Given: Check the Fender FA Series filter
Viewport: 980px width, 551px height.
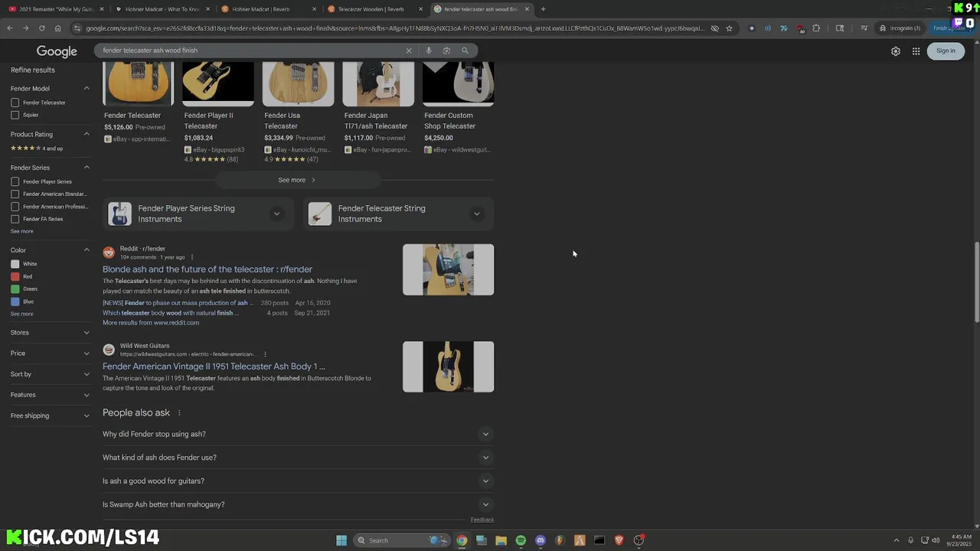Looking at the screenshot, I should pyautogui.click(x=15, y=219).
